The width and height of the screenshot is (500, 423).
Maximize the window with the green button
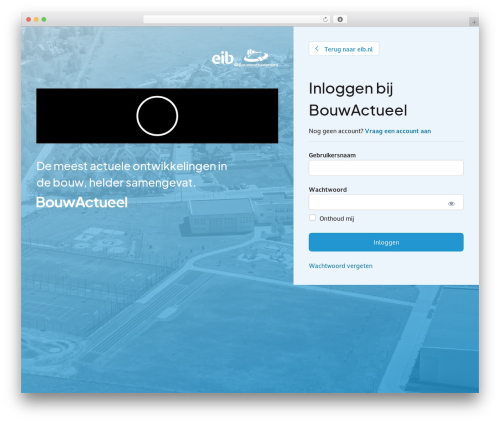(x=44, y=20)
